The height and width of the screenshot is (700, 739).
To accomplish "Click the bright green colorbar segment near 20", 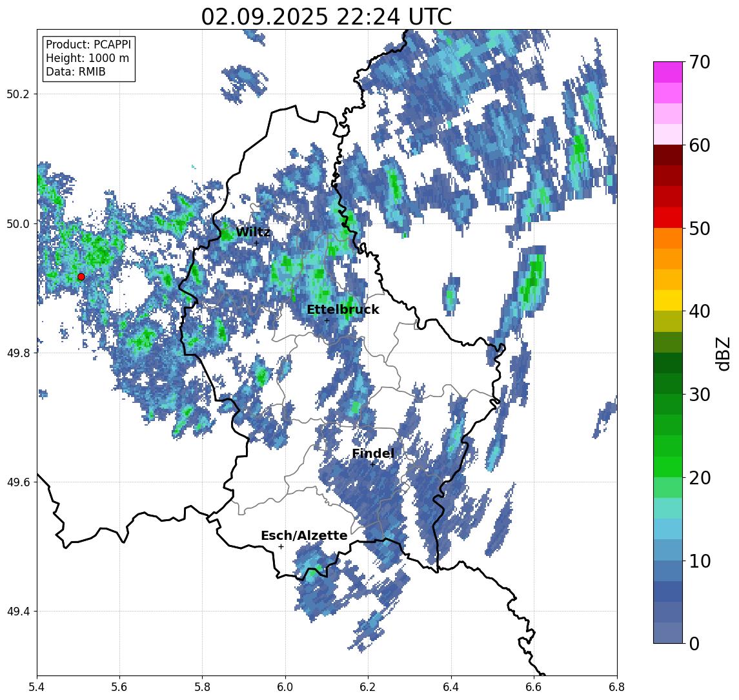I will [x=668, y=466].
